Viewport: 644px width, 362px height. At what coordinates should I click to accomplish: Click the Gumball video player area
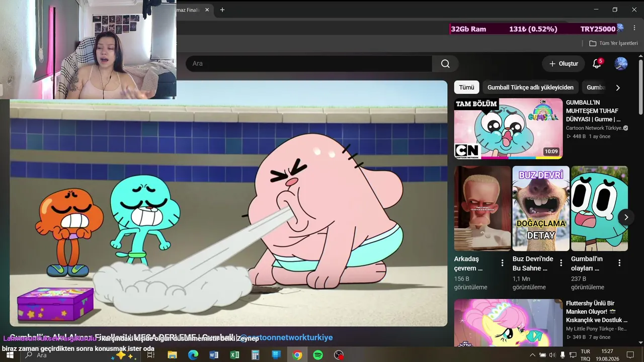pyautogui.click(x=228, y=204)
